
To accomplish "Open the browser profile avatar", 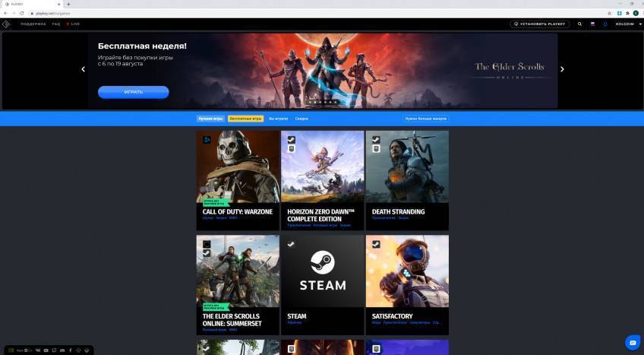I will [x=636, y=13].
